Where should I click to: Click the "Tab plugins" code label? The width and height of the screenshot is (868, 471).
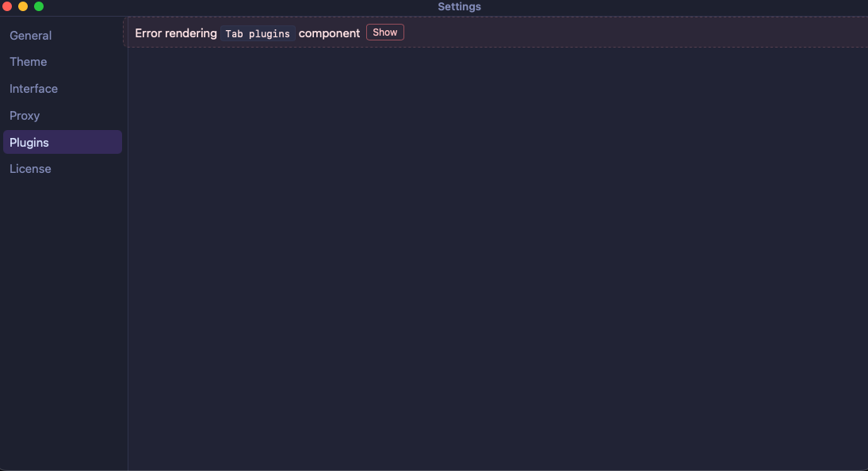pos(258,33)
